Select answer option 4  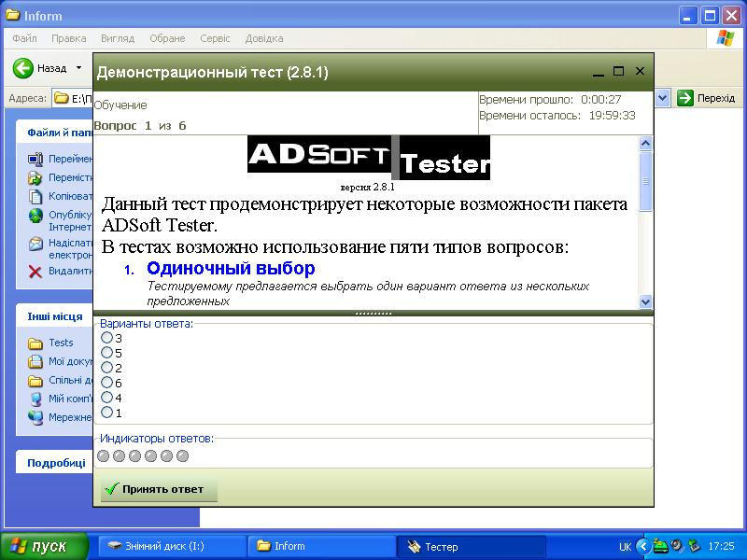(106, 398)
